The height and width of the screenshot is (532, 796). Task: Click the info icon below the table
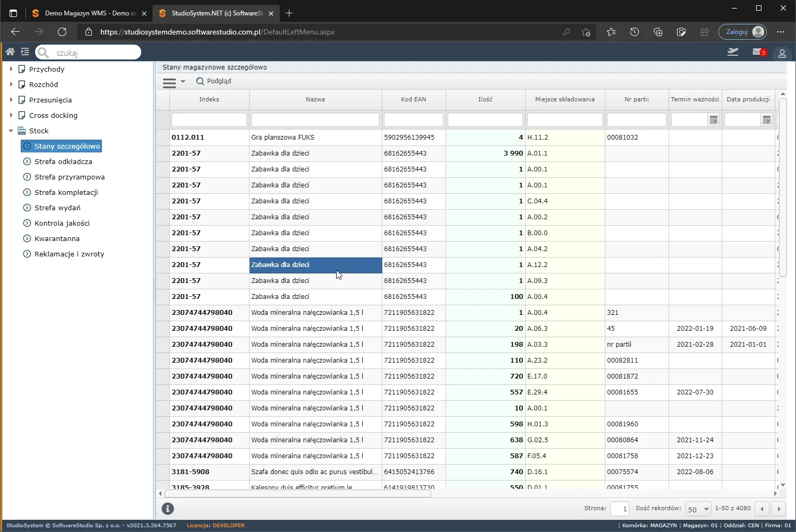click(168, 509)
